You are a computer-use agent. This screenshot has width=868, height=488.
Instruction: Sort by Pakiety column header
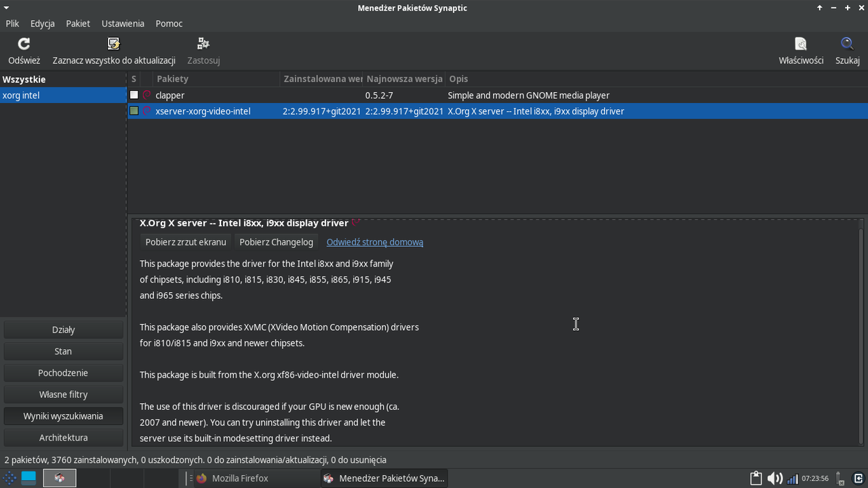tap(216, 79)
